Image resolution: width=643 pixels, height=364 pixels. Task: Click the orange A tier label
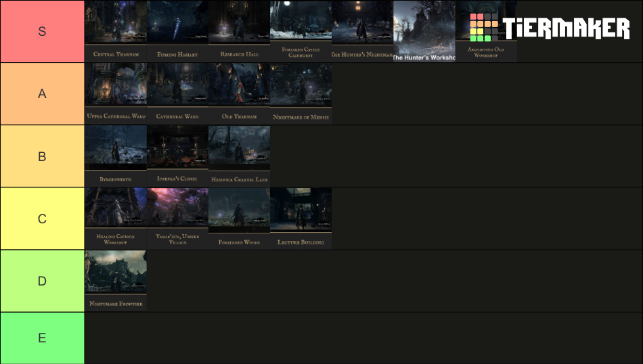pyautogui.click(x=42, y=93)
